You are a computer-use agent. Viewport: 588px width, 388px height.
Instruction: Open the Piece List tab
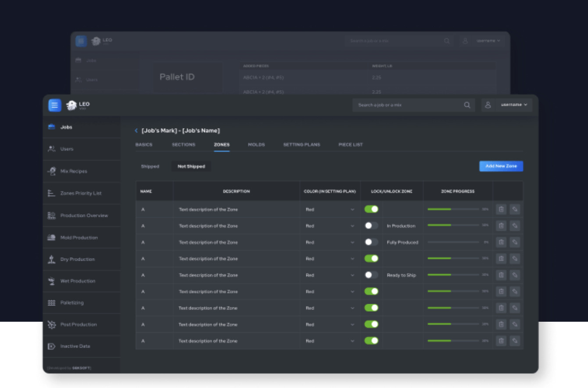pos(351,144)
